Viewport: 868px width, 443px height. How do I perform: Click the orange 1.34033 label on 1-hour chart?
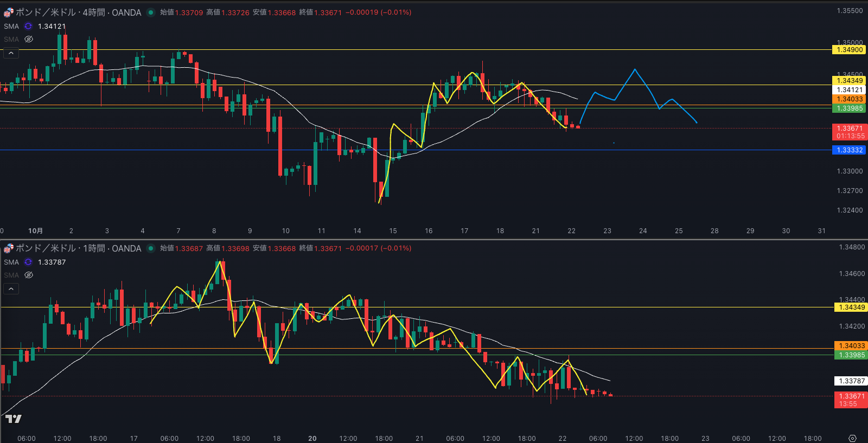click(851, 346)
